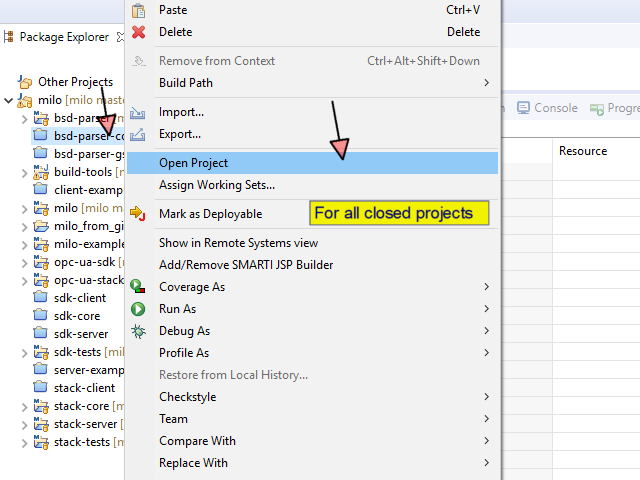Image resolution: width=640 pixels, height=480 pixels.
Task: Click the Package Explorer view icon
Action: coord(9,37)
